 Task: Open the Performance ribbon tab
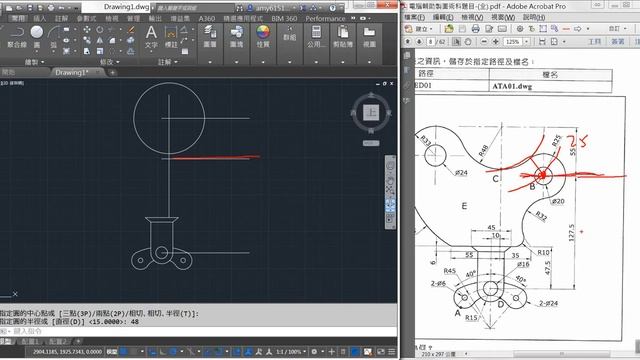coord(325,18)
